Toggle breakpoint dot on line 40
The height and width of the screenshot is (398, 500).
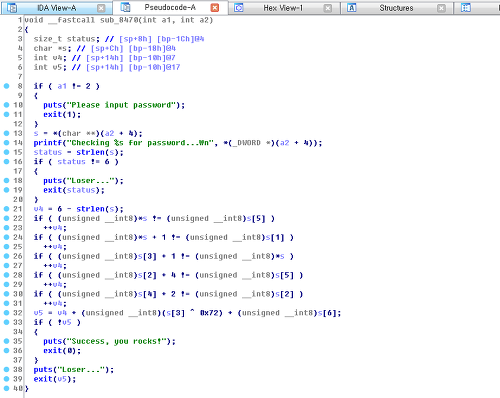pyautogui.click(x=6, y=388)
